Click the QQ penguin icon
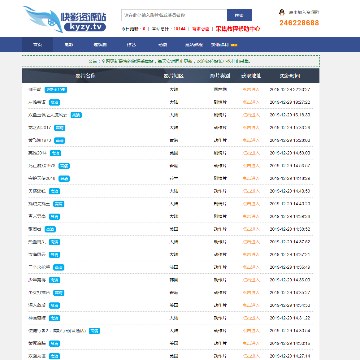Viewport: 360px width, 360px height. pos(282,12)
